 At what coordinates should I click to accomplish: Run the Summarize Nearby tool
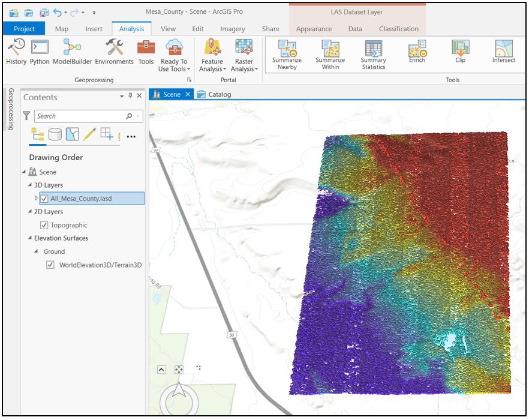tap(287, 54)
